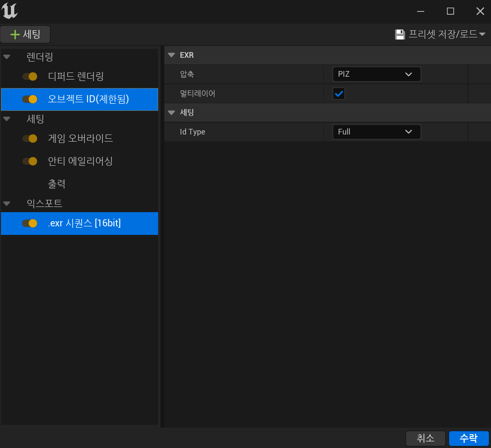The image size is (491, 448).
Task: Click the Unreal Engine logo icon
Action: (x=10, y=11)
